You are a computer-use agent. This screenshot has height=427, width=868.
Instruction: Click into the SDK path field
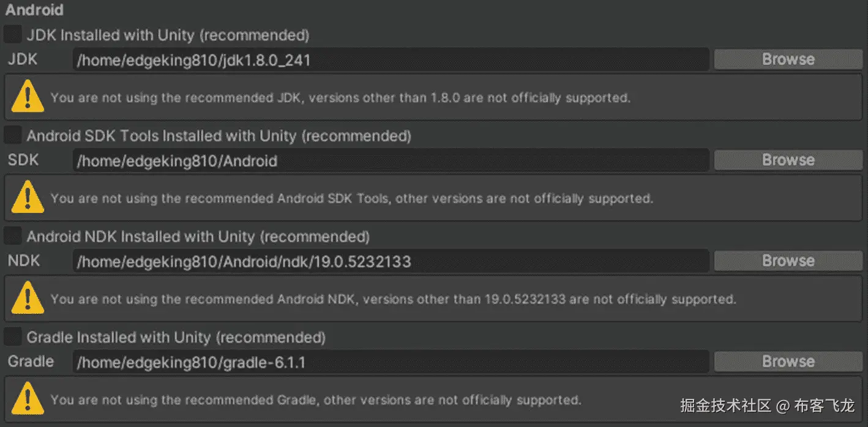(391, 161)
